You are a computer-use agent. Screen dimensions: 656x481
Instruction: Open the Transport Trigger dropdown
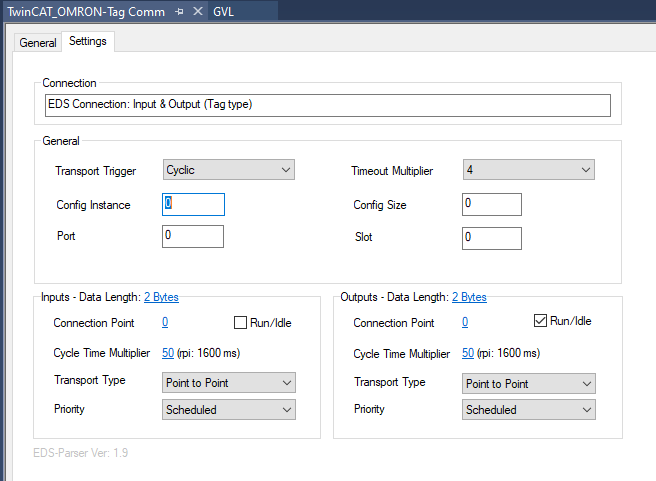[228, 170]
